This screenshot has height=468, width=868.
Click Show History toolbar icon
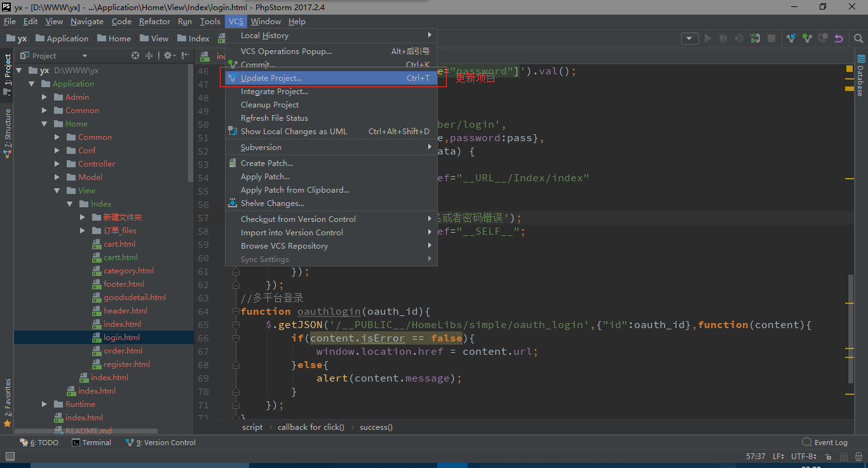click(823, 38)
